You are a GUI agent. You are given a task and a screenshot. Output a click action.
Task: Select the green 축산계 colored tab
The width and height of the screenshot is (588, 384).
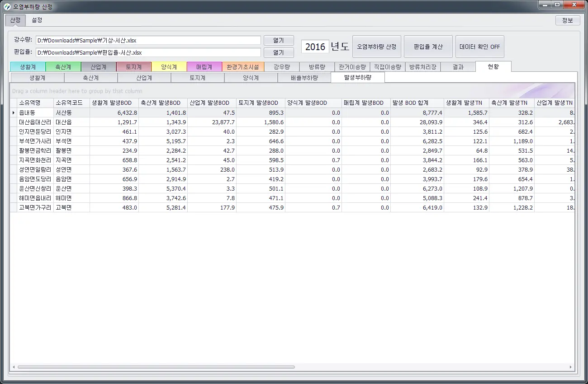click(x=63, y=67)
